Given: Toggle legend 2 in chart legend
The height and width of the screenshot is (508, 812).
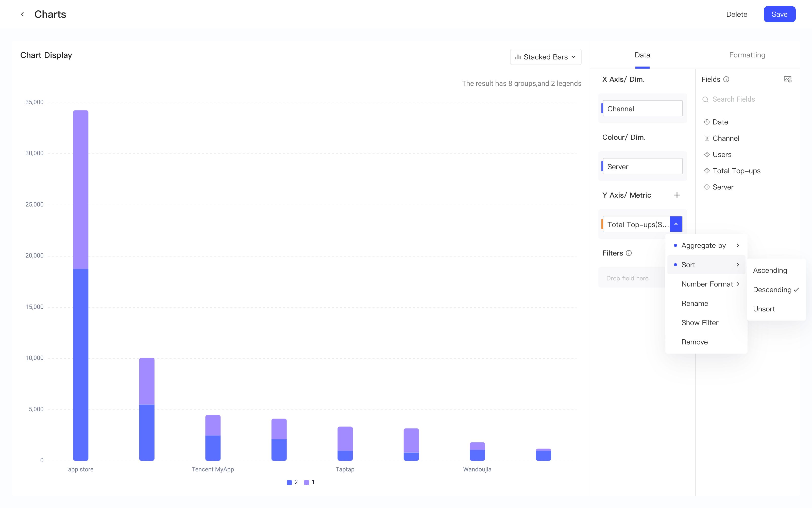Looking at the screenshot, I should click(x=292, y=482).
